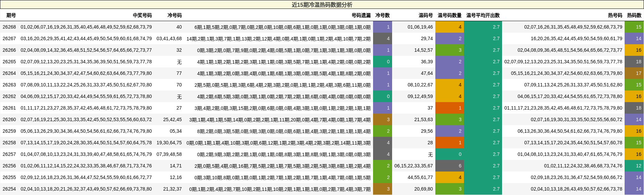Click green hot count 15 in row 26268
Image resolution: width=644 pixels, height=195 pixels.
634,27
